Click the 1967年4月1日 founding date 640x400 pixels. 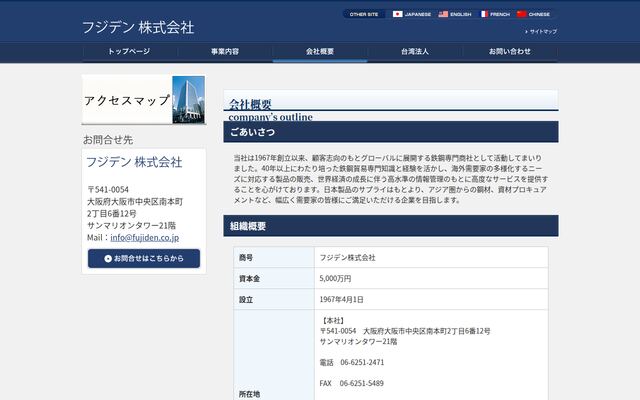coord(341,300)
